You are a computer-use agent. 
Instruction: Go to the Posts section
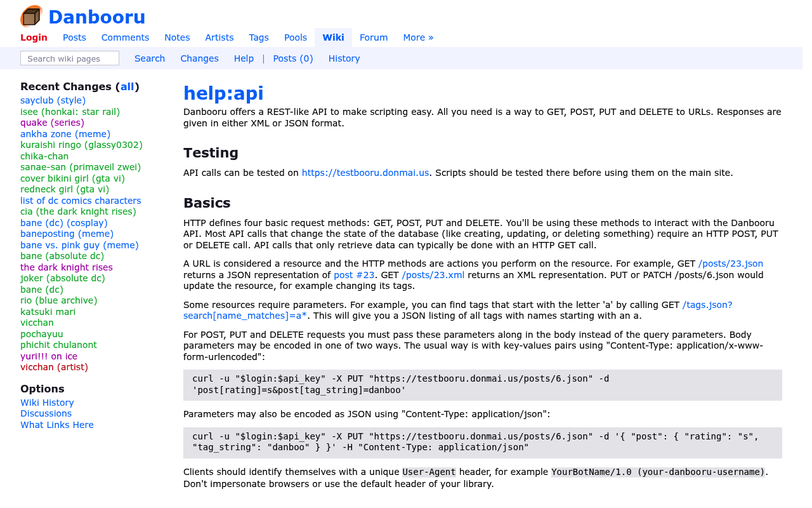74,37
